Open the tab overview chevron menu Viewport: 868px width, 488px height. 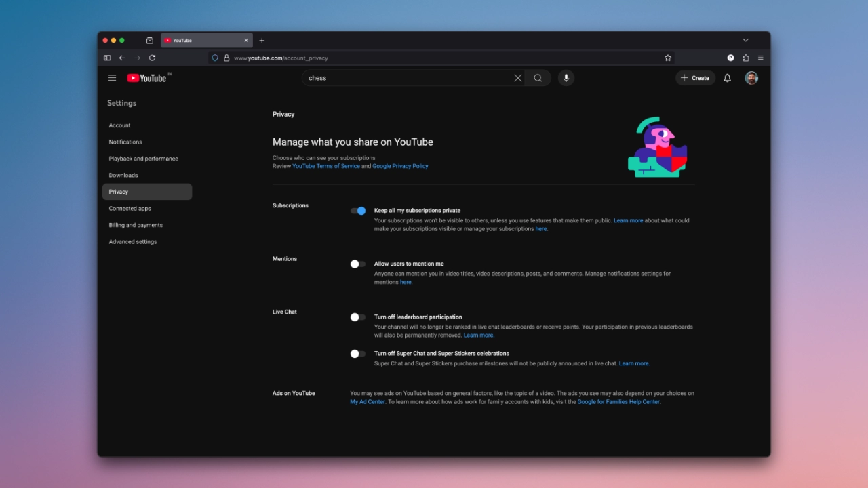pos(745,40)
